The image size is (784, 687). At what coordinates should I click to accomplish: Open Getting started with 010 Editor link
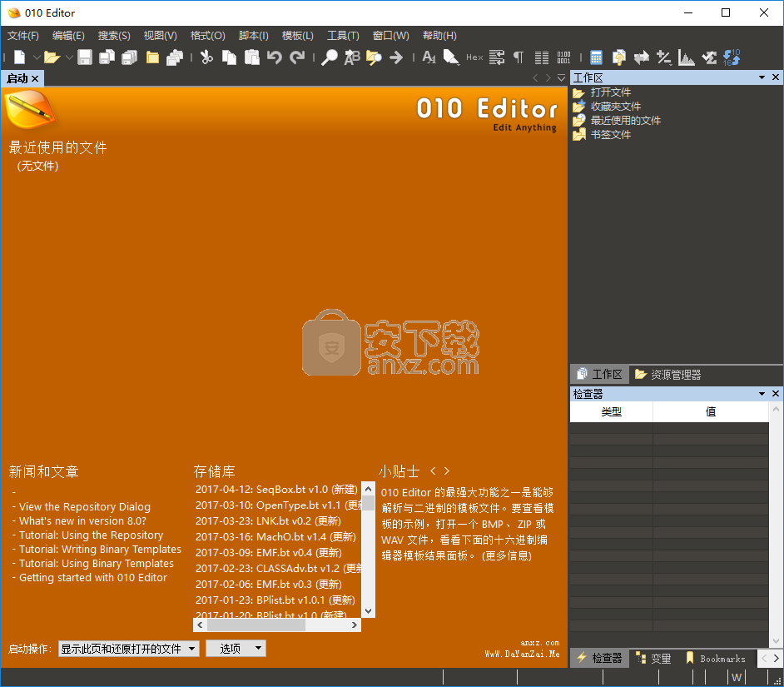pyautogui.click(x=93, y=577)
